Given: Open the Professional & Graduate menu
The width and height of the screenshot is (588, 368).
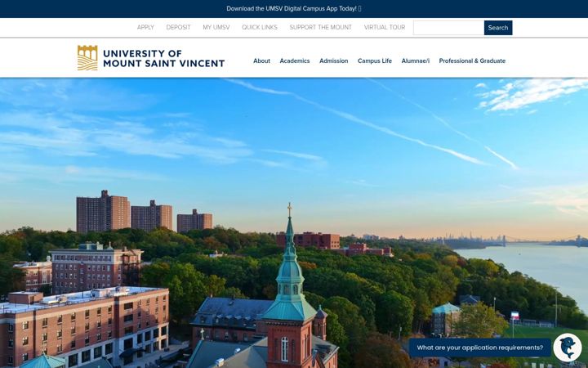Looking at the screenshot, I should [x=472, y=61].
